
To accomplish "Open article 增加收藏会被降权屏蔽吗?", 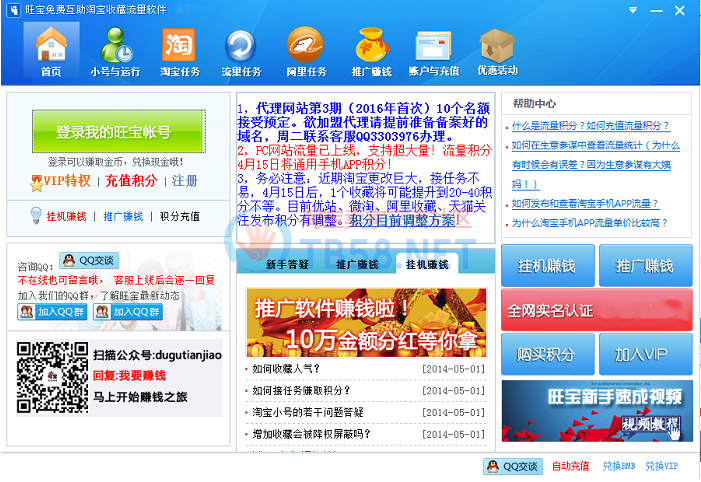I will pos(312,434).
